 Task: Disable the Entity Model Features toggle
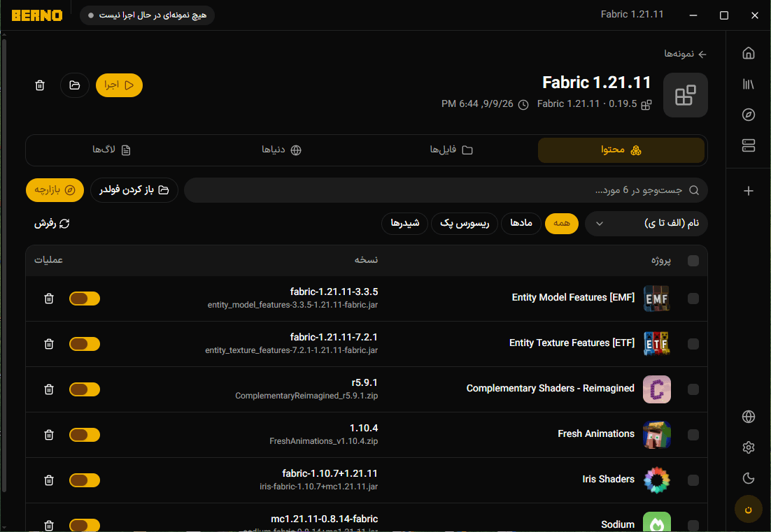coord(85,299)
